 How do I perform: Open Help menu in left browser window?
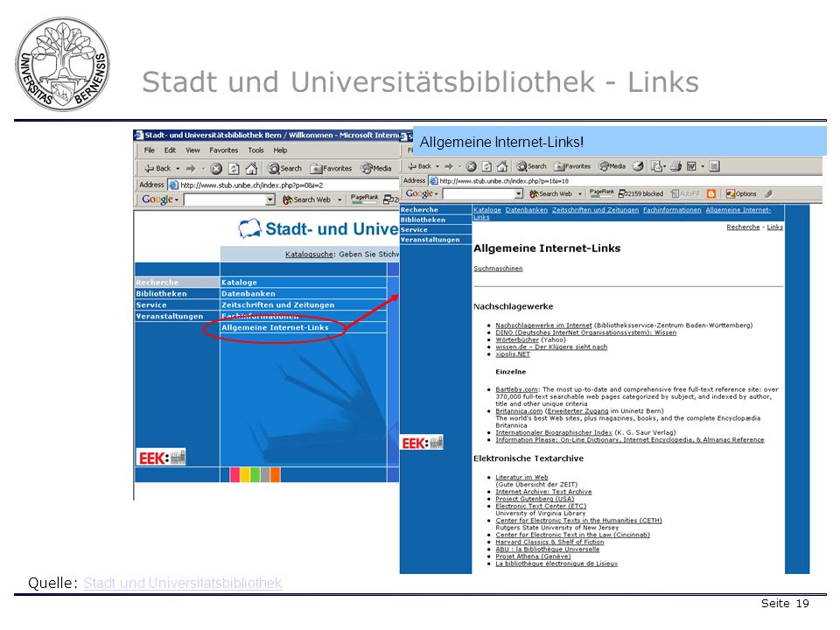(280, 150)
